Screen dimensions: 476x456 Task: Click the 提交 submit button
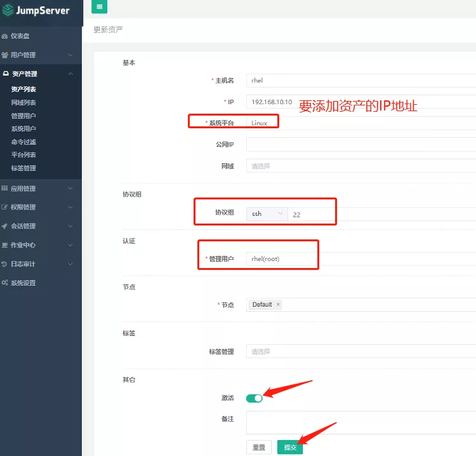290,448
